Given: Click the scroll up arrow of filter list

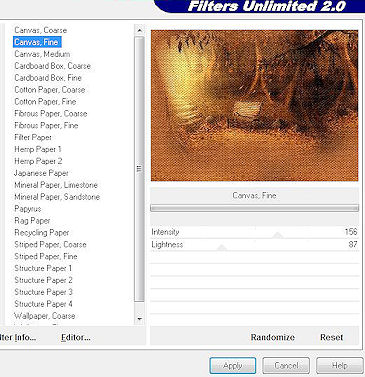Looking at the screenshot, I should [139, 30].
